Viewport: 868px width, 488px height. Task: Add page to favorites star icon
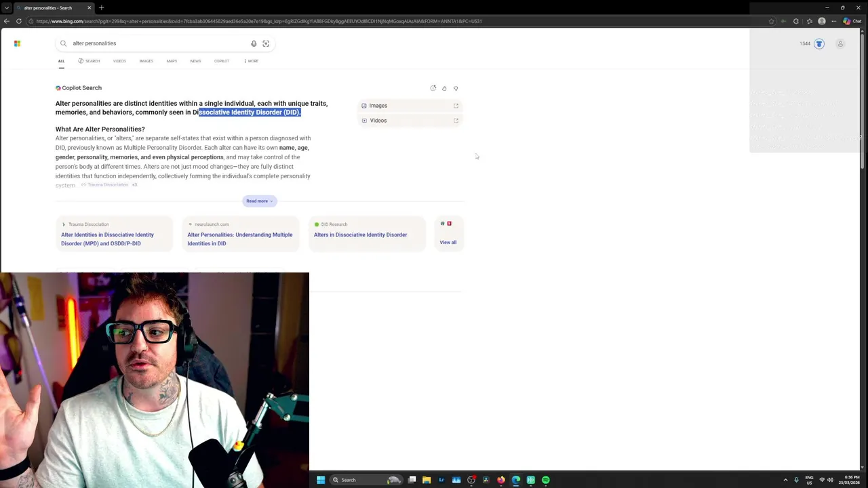tap(771, 21)
